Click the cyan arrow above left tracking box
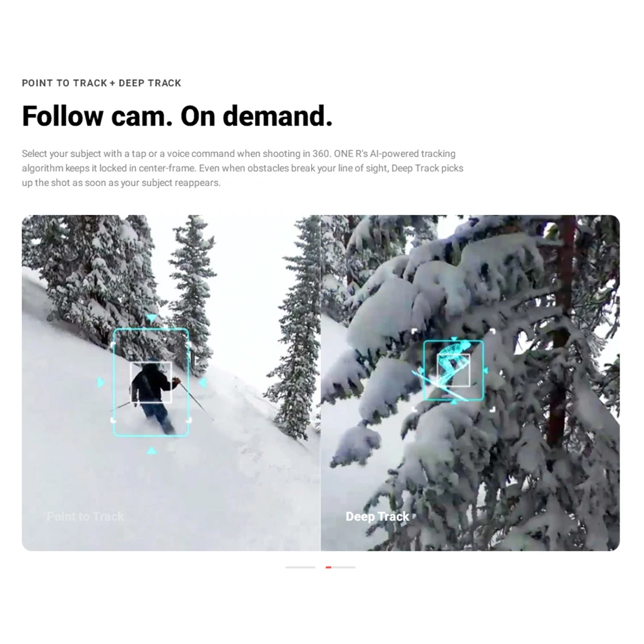This screenshot has width=644, height=644. tap(151, 318)
